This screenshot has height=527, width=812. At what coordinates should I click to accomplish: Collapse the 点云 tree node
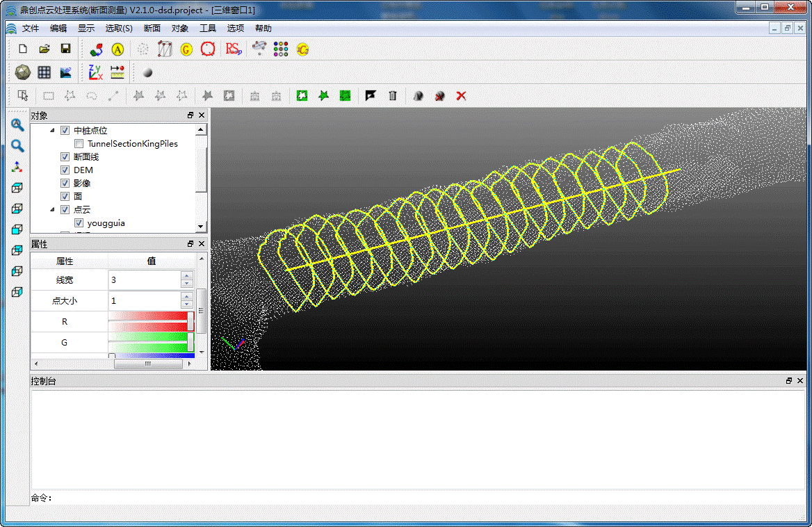click(x=53, y=210)
